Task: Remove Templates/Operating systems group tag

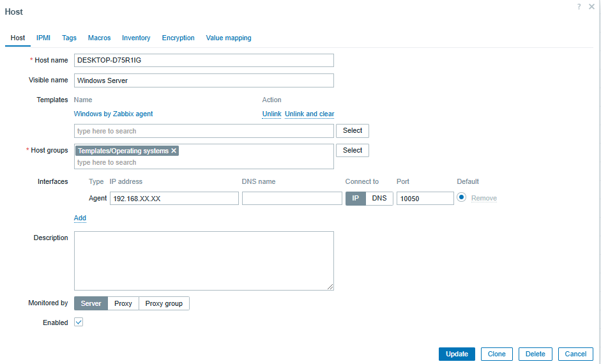Action: point(174,151)
